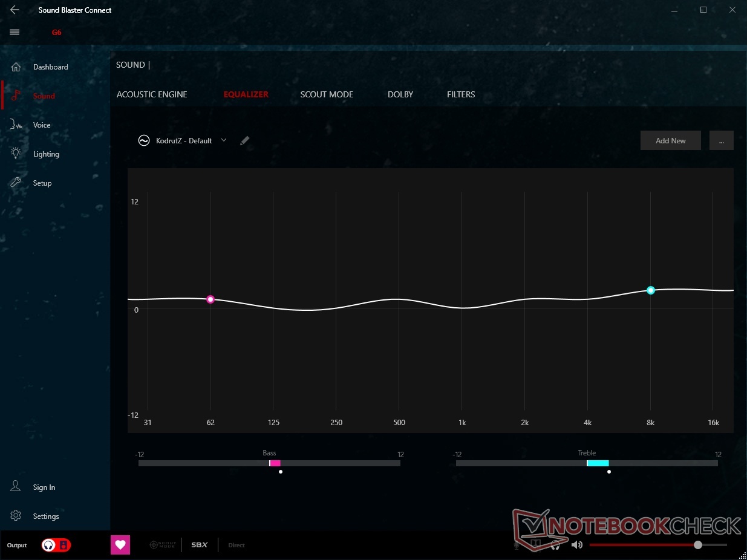Select the cyan 8k equalizer node
The height and width of the screenshot is (560, 747).
pos(651,290)
